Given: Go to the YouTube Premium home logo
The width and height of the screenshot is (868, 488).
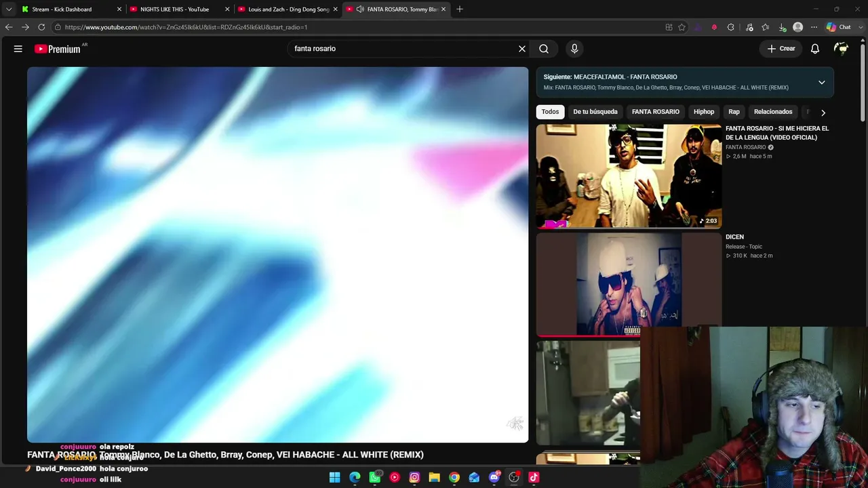Looking at the screenshot, I should tap(58, 49).
